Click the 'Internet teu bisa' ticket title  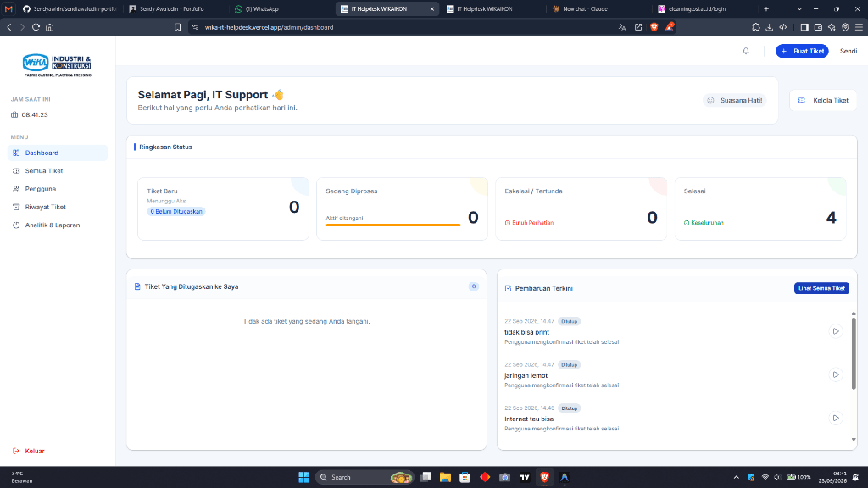click(x=529, y=419)
